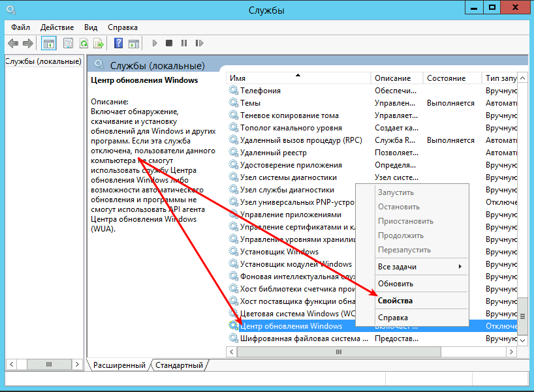Select the Узел универсальных PNP-устро service name

pyautogui.click(x=297, y=202)
